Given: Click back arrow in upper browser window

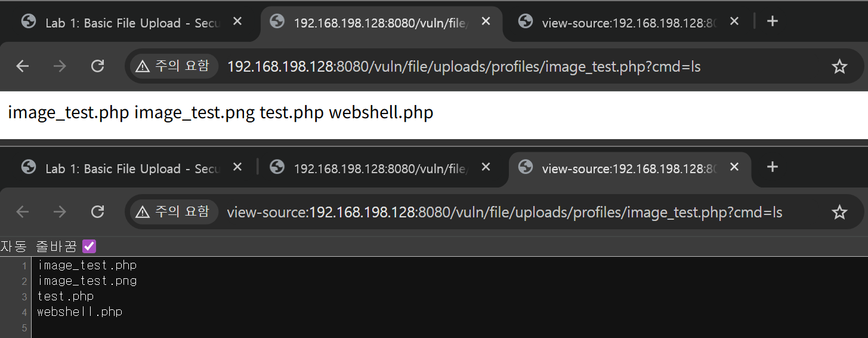Looking at the screenshot, I should (x=23, y=66).
